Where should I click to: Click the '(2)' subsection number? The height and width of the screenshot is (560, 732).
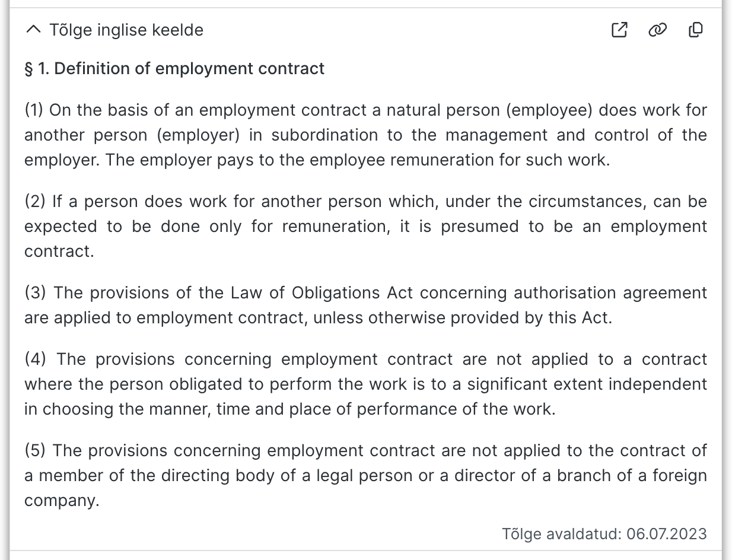tap(35, 202)
